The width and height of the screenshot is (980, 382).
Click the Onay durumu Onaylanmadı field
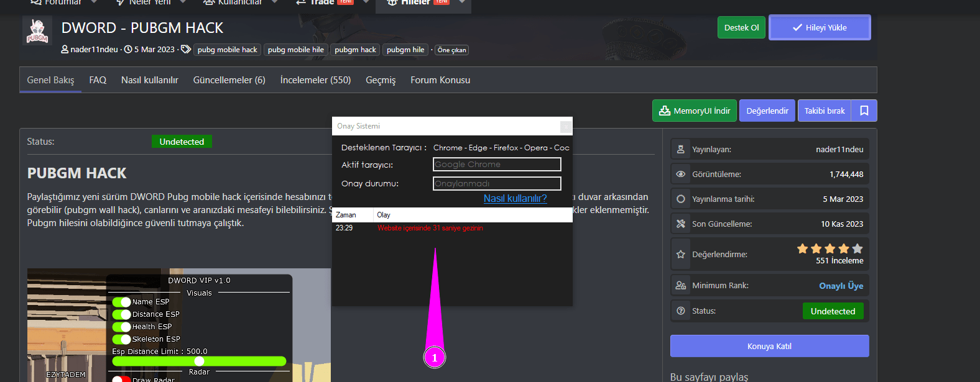point(497,183)
